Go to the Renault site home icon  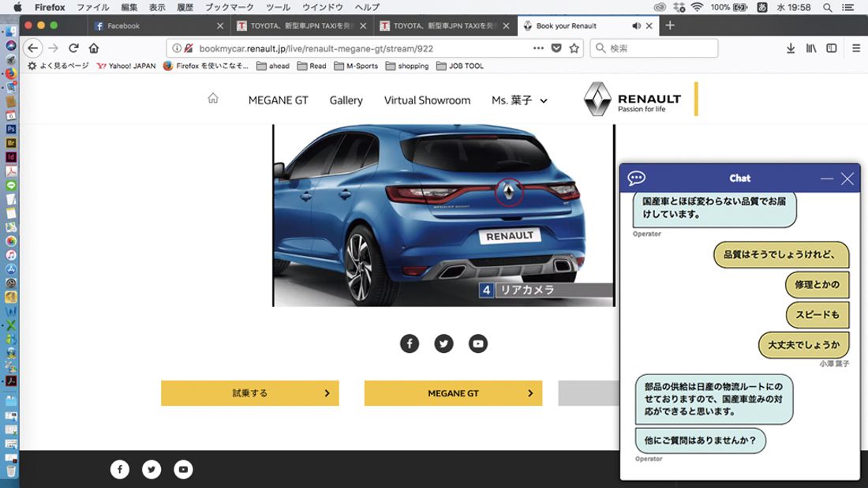coord(212,99)
